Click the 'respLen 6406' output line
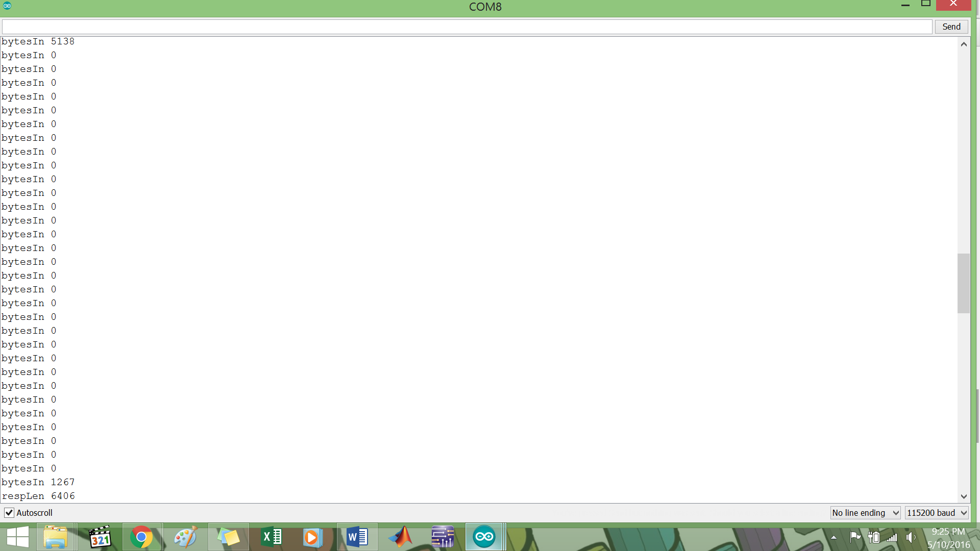Screen dimensions: 980x551 tap(38, 496)
